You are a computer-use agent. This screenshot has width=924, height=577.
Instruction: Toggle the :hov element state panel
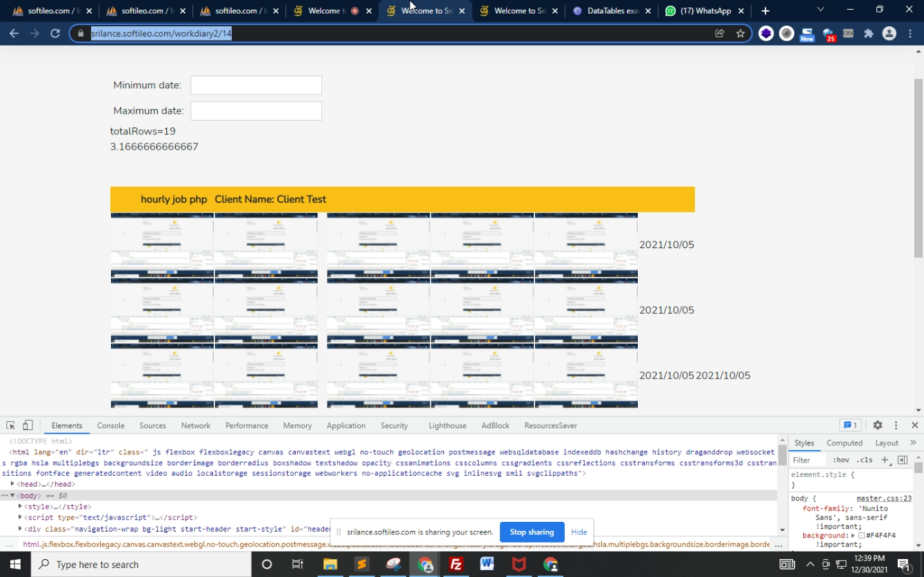tap(841, 460)
